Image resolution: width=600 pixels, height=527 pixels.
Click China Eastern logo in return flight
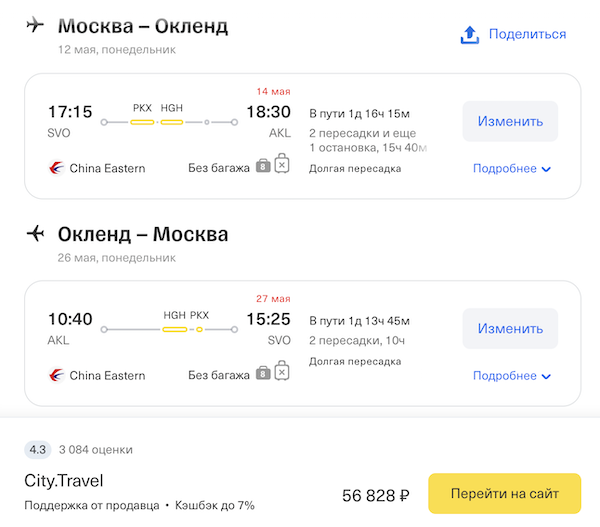click(x=56, y=375)
